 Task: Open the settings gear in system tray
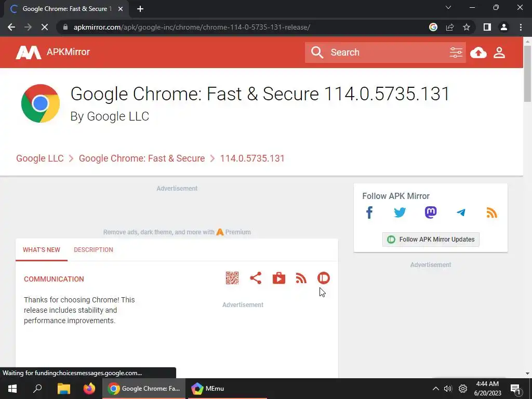point(463,389)
